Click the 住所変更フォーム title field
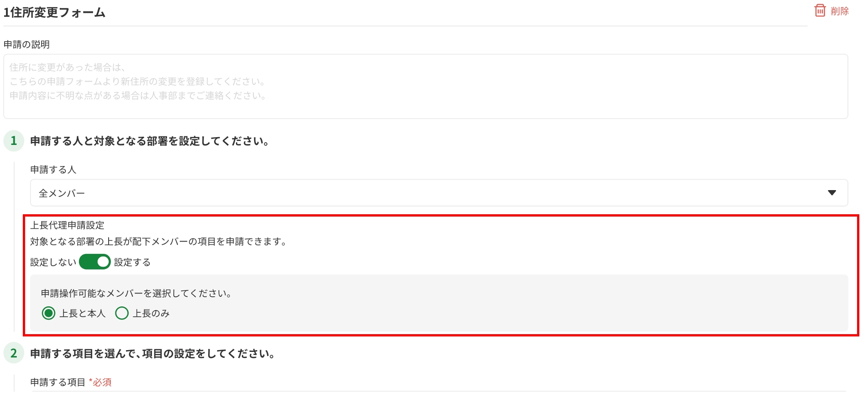This screenshot has width=868, height=403. [405, 13]
